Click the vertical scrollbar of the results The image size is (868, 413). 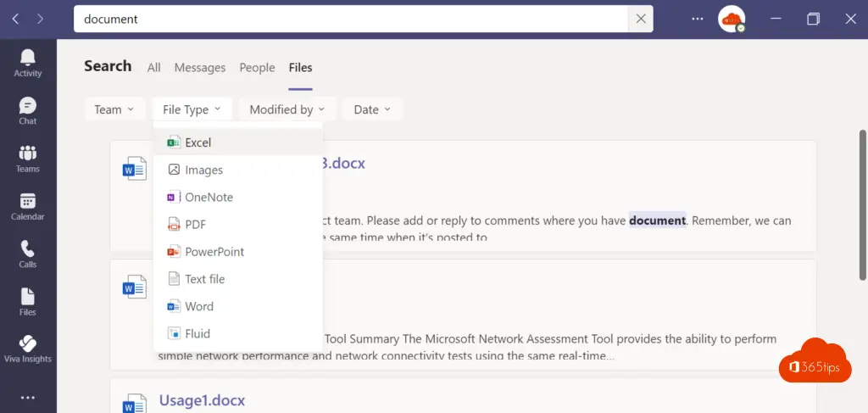point(862,205)
